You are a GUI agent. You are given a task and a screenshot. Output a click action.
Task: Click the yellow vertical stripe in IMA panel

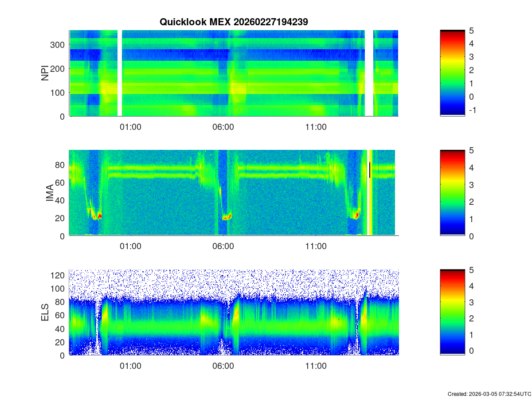(371, 193)
